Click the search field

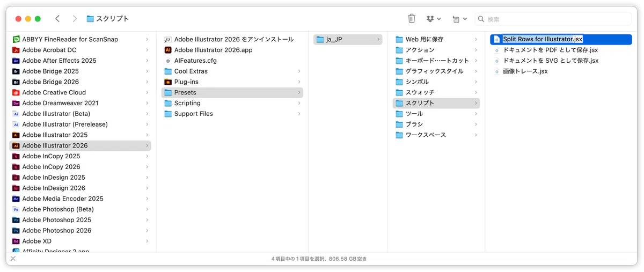[553, 19]
